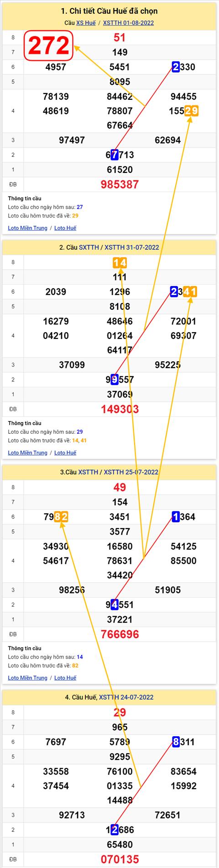219x868 pixels.
Task: Open Loto Huế under the 01-08-2022 table
Action: click(65, 228)
